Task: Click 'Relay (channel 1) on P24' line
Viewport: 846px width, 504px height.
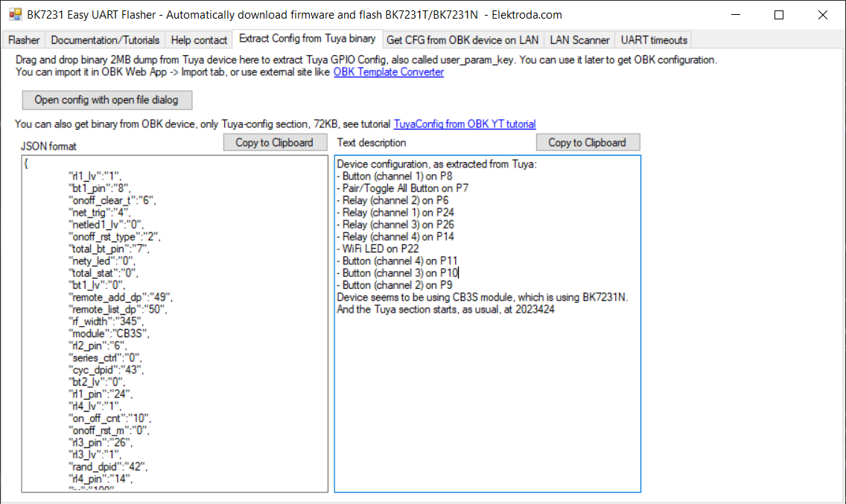Action: point(395,213)
